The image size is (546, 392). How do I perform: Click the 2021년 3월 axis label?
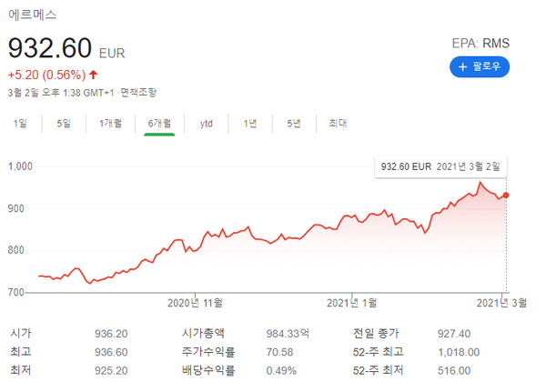pos(501,303)
